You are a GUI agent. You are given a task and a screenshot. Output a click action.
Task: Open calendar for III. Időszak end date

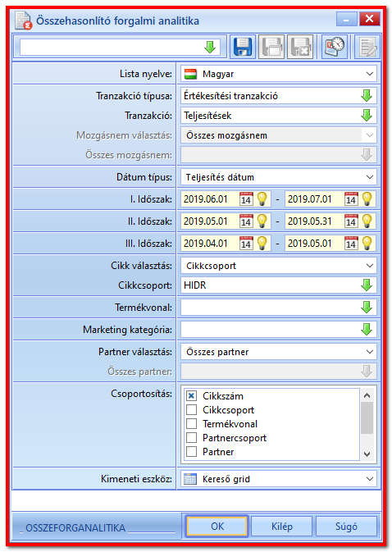pos(351,244)
